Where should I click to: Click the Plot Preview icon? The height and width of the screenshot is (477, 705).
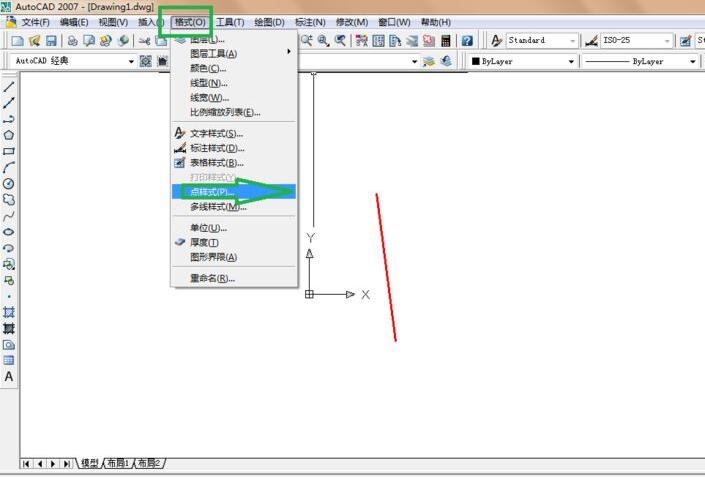(89, 41)
